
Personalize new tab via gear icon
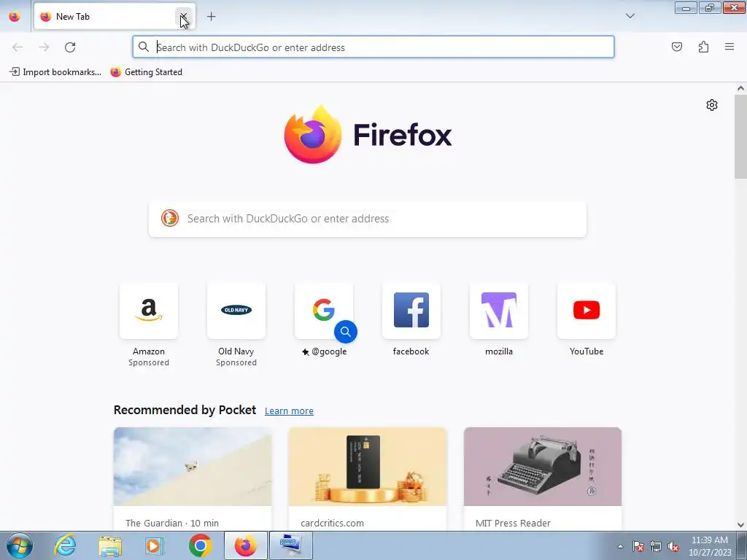pos(712,105)
